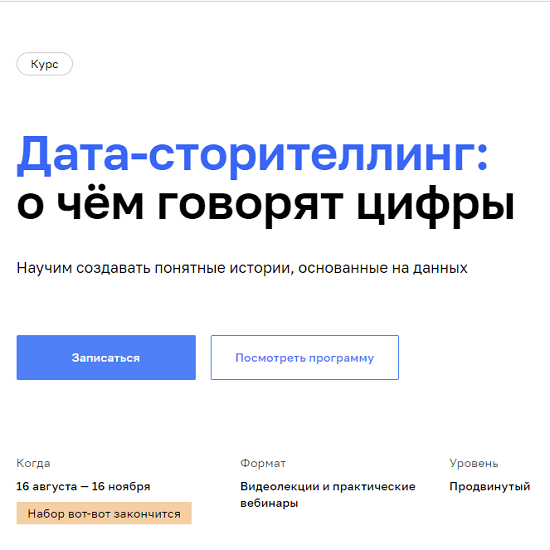Click the "Формат" label
Image resolution: width=550 pixels, height=550 pixels.
(x=263, y=463)
